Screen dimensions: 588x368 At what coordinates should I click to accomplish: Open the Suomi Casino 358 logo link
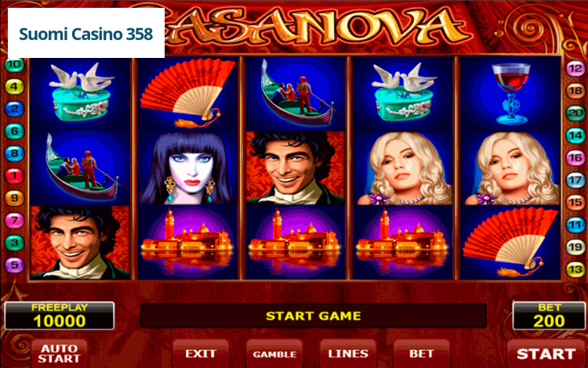coord(86,34)
